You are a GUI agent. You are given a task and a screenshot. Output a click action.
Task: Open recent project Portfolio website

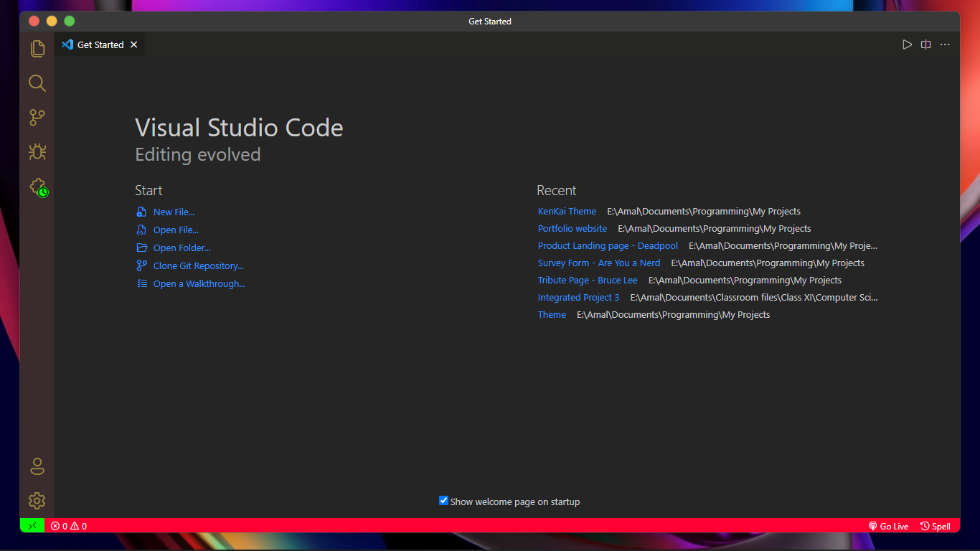coord(573,228)
